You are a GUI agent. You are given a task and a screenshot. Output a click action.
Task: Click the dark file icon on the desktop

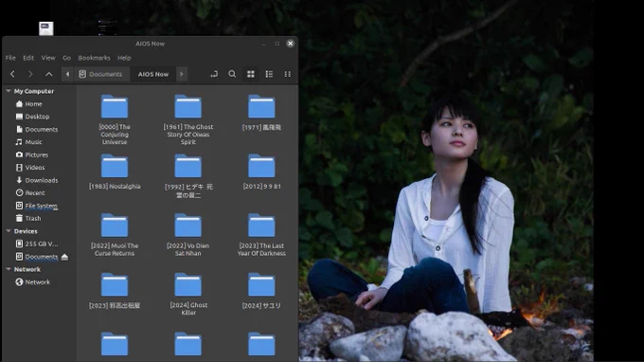[x=108, y=27]
